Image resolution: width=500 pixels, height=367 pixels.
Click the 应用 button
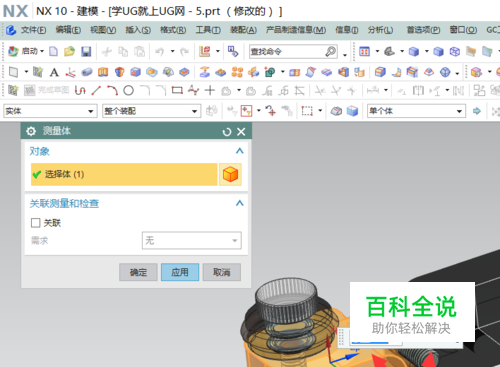180,272
